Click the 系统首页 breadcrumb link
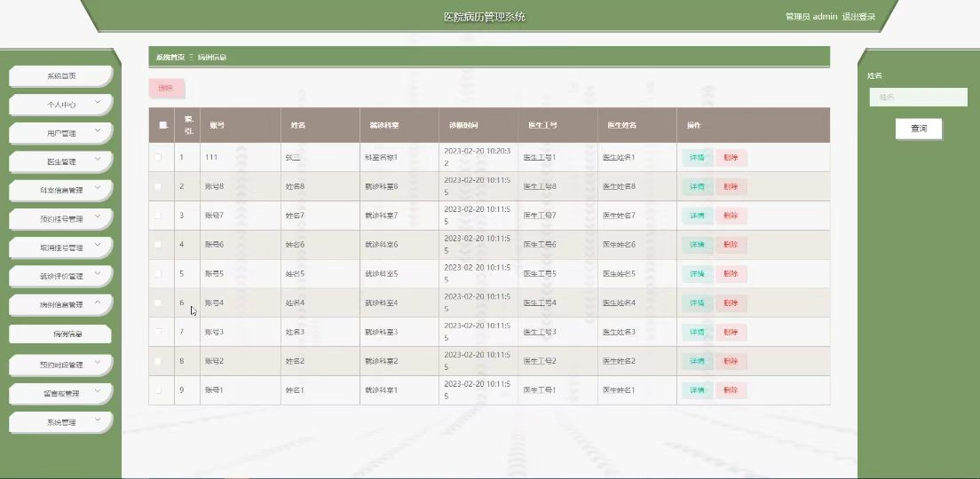Screen dimensions: 980x479 pyautogui.click(x=170, y=58)
